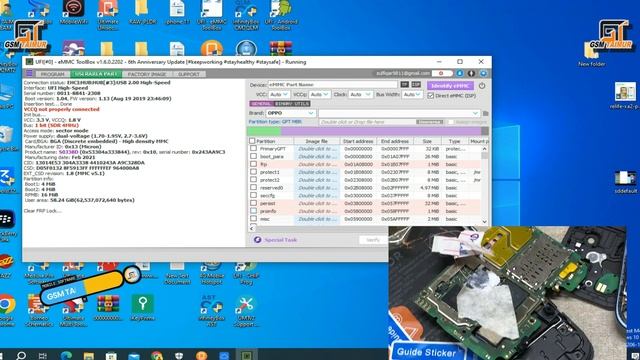Image resolution: width=640 pixels, height=360 pixels.
Task: Open the New folder on desktop right
Action: click(591, 55)
